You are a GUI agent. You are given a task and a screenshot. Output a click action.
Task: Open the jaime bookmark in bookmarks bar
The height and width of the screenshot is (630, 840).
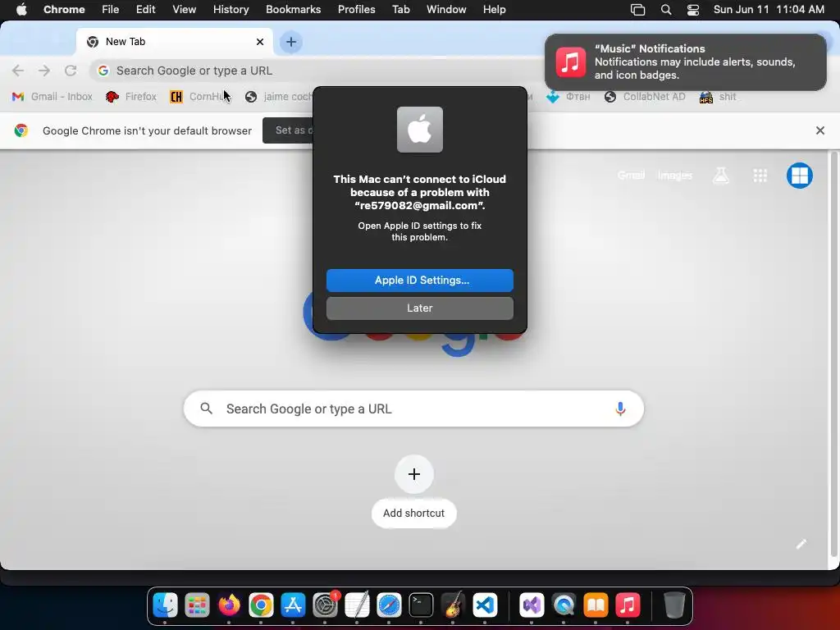click(x=279, y=97)
